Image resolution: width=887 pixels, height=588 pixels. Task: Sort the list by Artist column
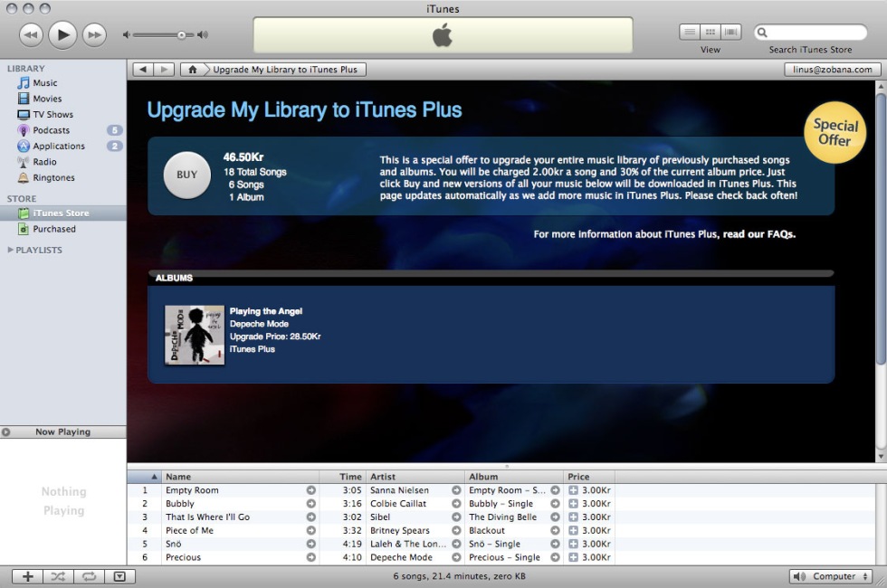point(415,477)
